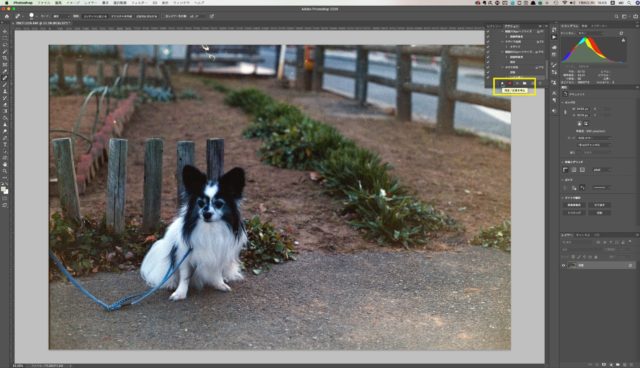
Task: Create a new action set folder
Action: [524, 83]
